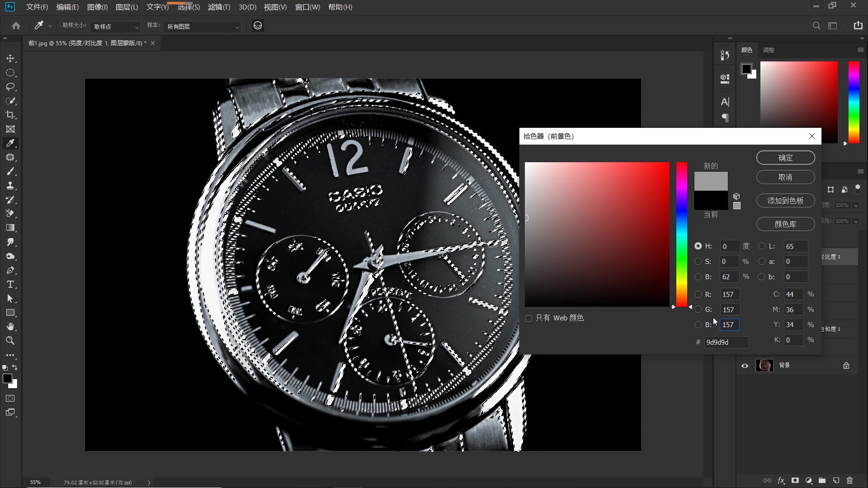Click the vertical hue slider in picker
The height and width of the screenshot is (488, 868).
(681, 235)
